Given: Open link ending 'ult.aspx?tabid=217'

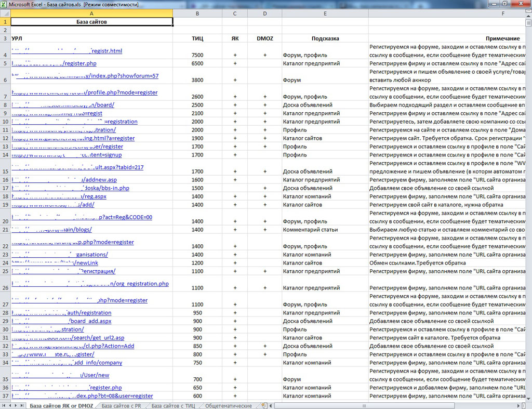Looking at the screenshot, I should [77, 167].
